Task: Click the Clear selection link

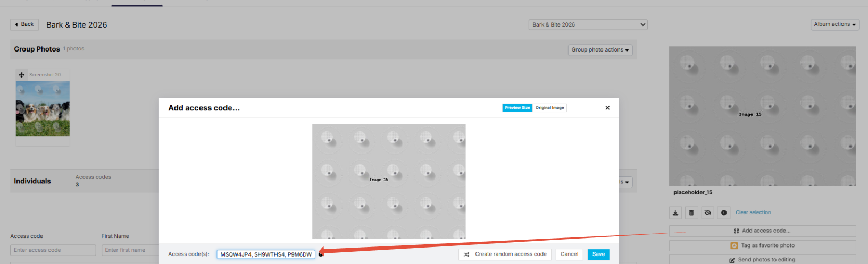Action: click(753, 212)
